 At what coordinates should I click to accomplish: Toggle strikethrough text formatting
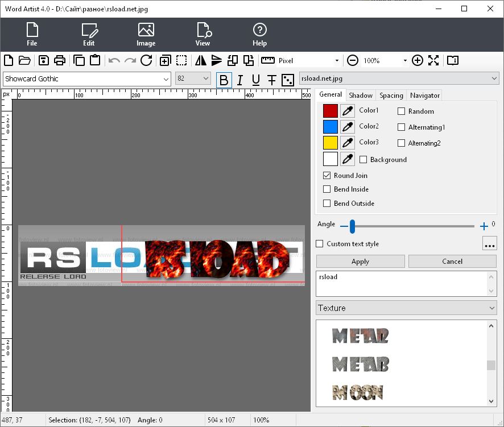click(x=272, y=80)
